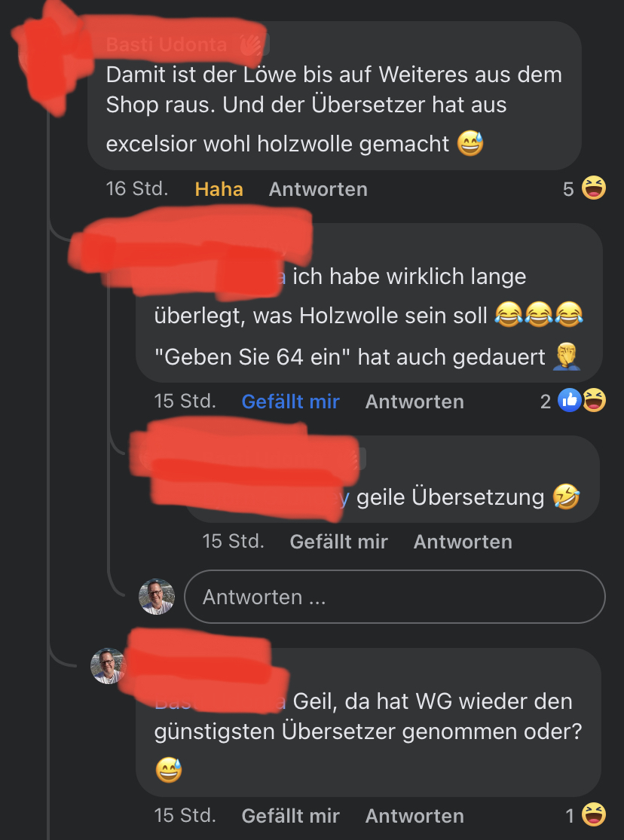This screenshot has width=624, height=840.
Task: Reply to the excelsior holzwolle comment
Action: [318, 189]
